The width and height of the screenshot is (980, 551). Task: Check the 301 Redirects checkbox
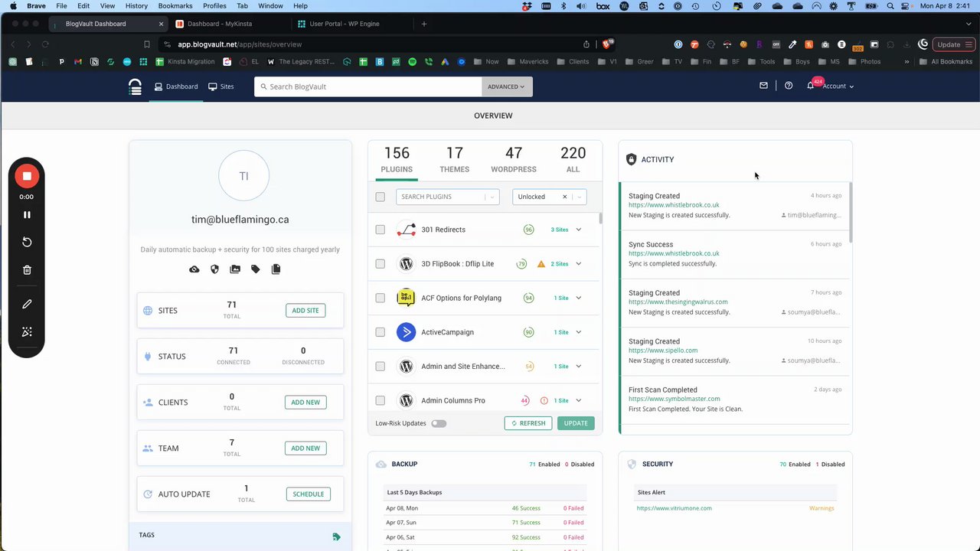380,230
